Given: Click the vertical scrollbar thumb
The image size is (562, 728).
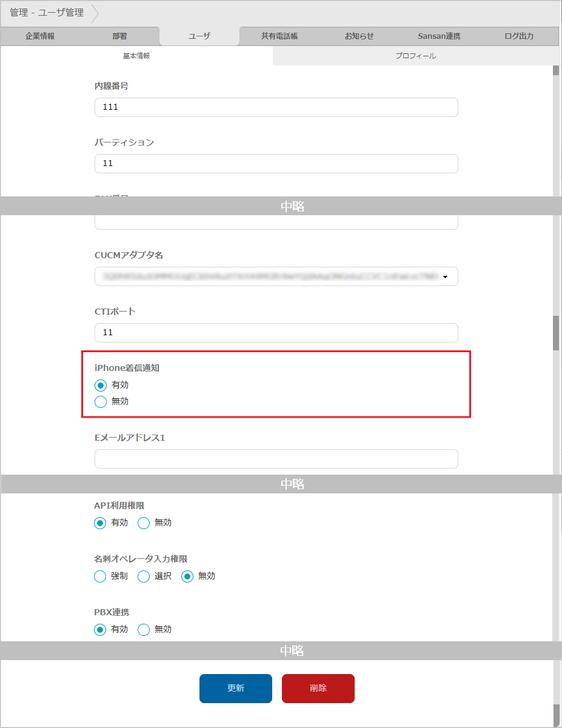Looking at the screenshot, I should pos(556,333).
